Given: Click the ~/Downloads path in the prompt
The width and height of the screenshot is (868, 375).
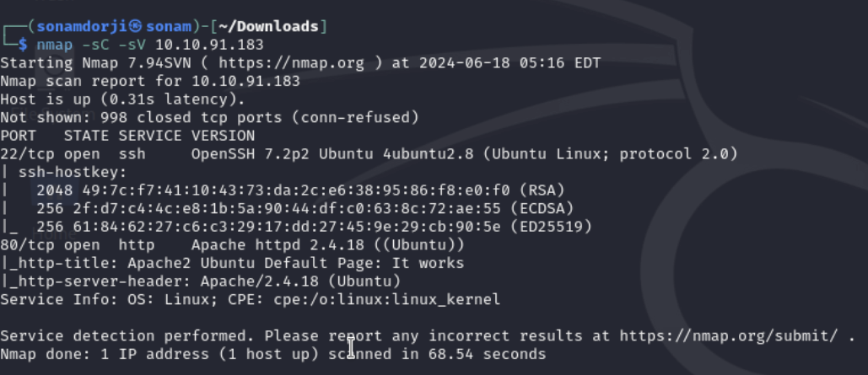Looking at the screenshot, I should (268, 27).
